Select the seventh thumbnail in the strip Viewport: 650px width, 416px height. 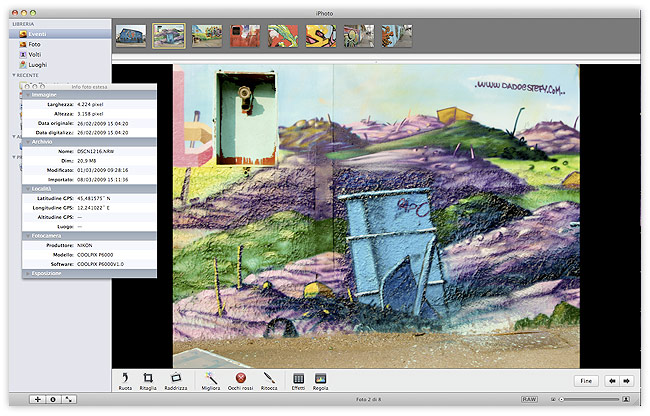click(359, 36)
